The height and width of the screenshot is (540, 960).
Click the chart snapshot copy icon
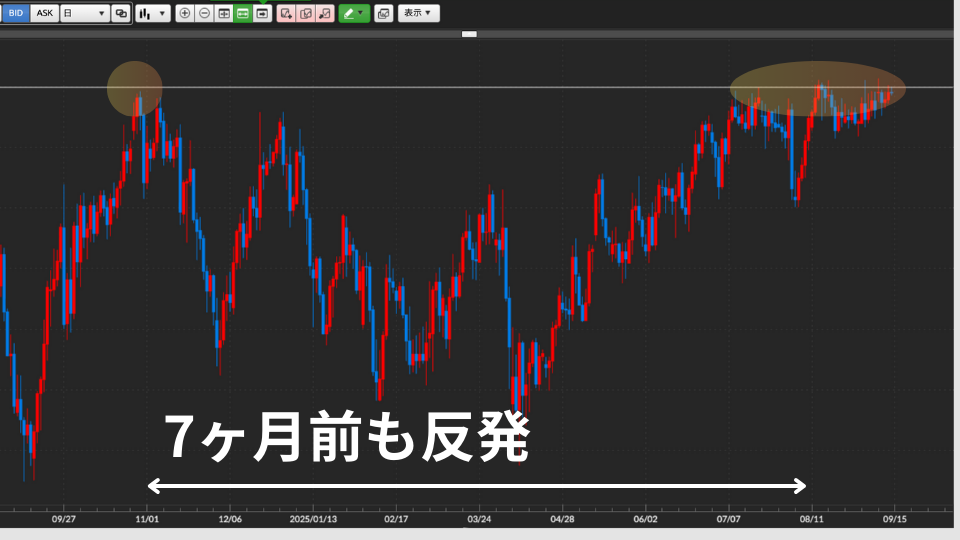click(x=383, y=13)
